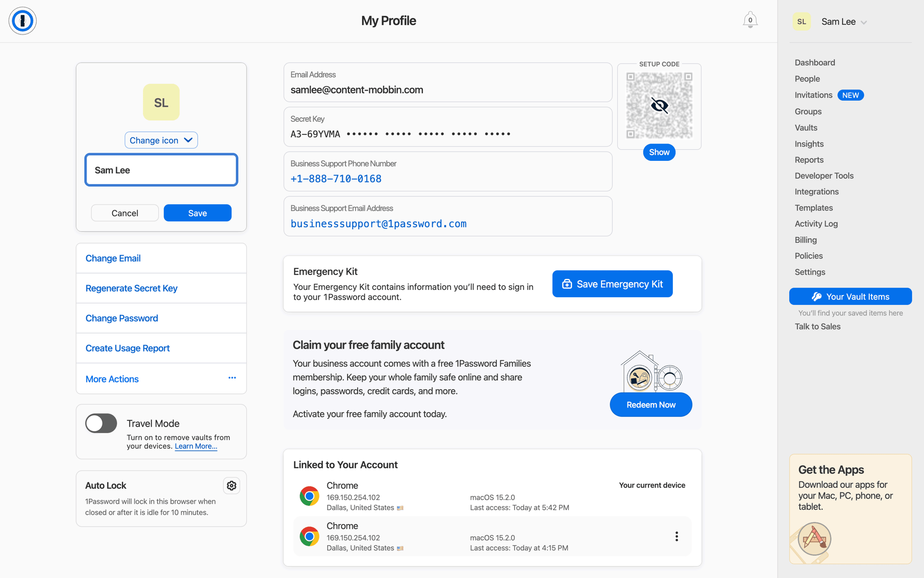This screenshot has width=924, height=578.
Task: Click Talk to Sales link
Action: [x=818, y=327]
